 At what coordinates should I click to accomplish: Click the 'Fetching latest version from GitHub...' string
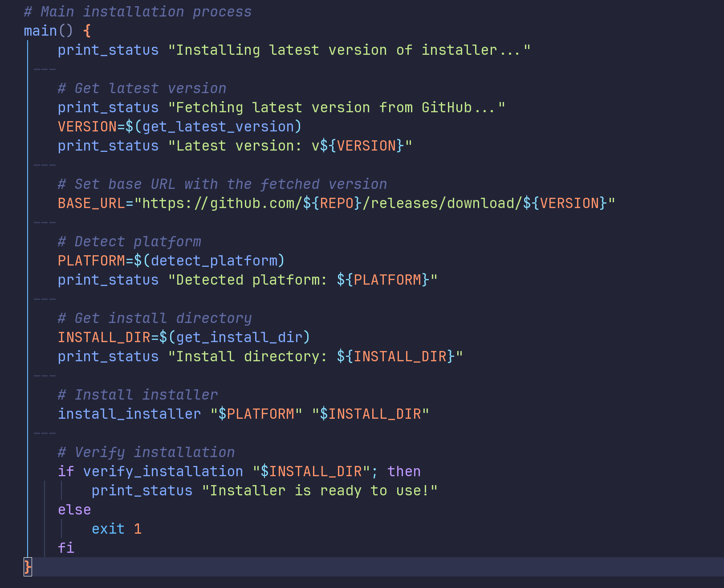click(x=336, y=107)
